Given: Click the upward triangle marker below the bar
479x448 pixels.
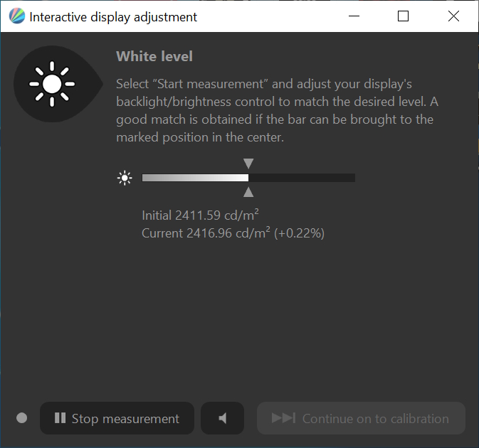Looking at the screenshot, I should (x=248, y=192).
